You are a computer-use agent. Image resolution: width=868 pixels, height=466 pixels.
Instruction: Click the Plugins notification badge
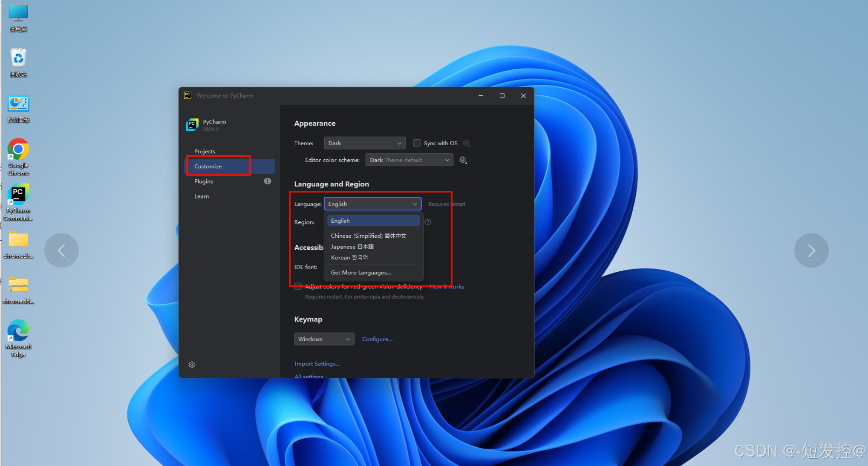point(267,181)
